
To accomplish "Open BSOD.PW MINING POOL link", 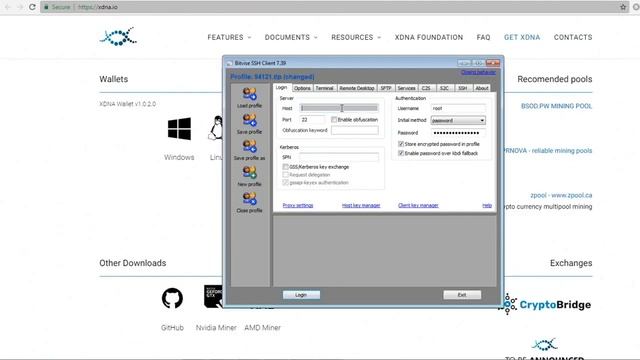I will (x=556, y=106).
